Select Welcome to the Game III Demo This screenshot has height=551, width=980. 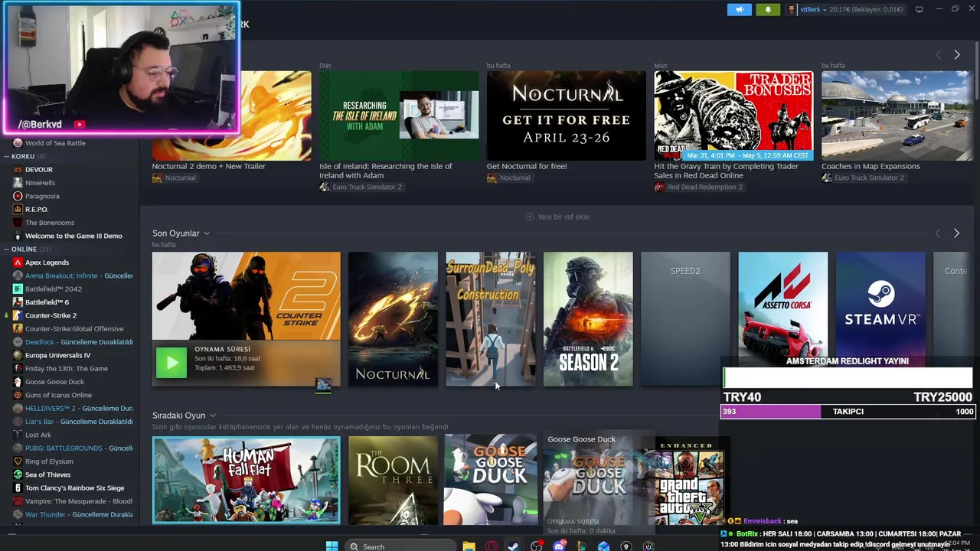pyautogui.click(x=73, y=236)
